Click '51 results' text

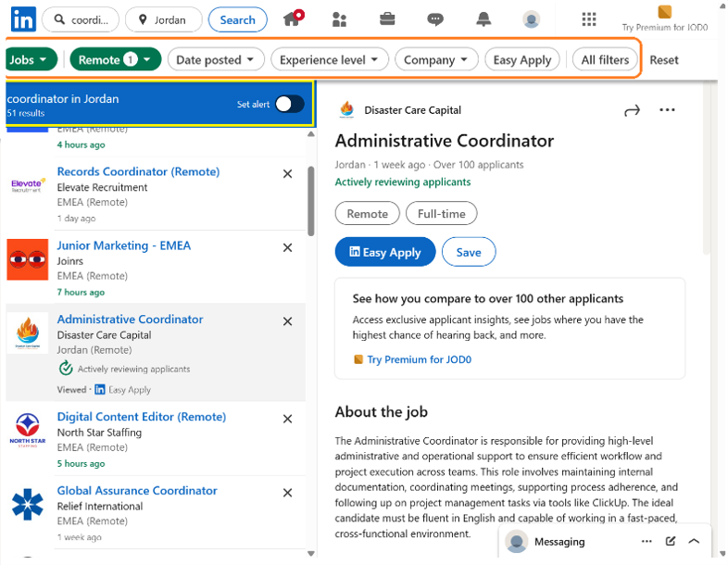point(26,113)
